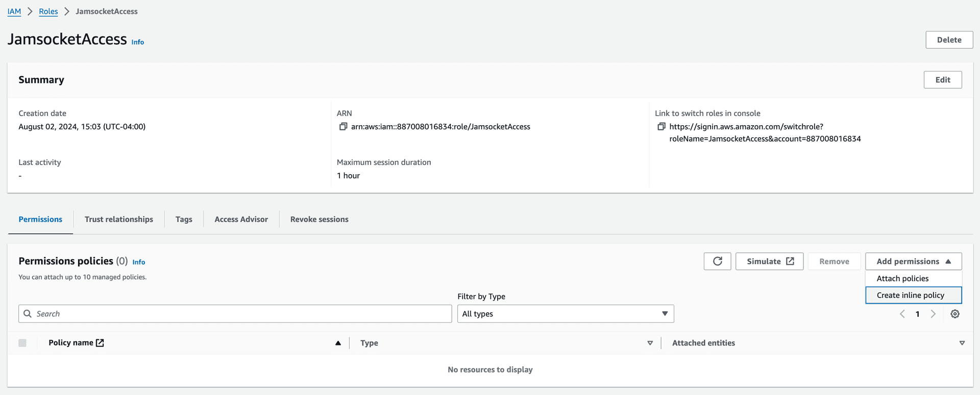Choose Create inline policy option
This screenshot has height=395, width=980.
point(914,295)
